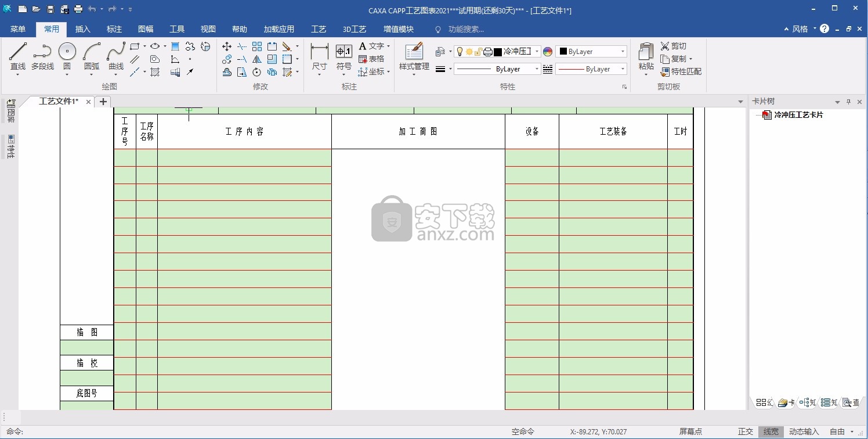Select the 曲线 curve tool

(116, 56)
